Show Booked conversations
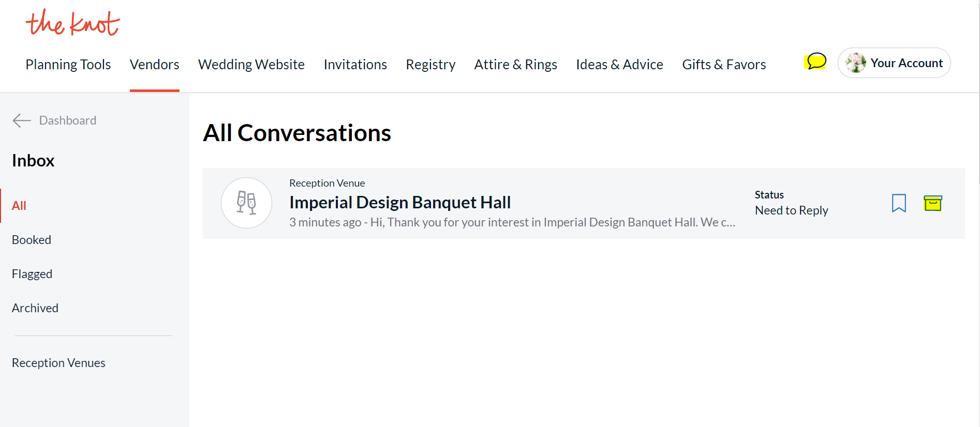The width and height of the screenshot is (980, 427). (32, 240)
